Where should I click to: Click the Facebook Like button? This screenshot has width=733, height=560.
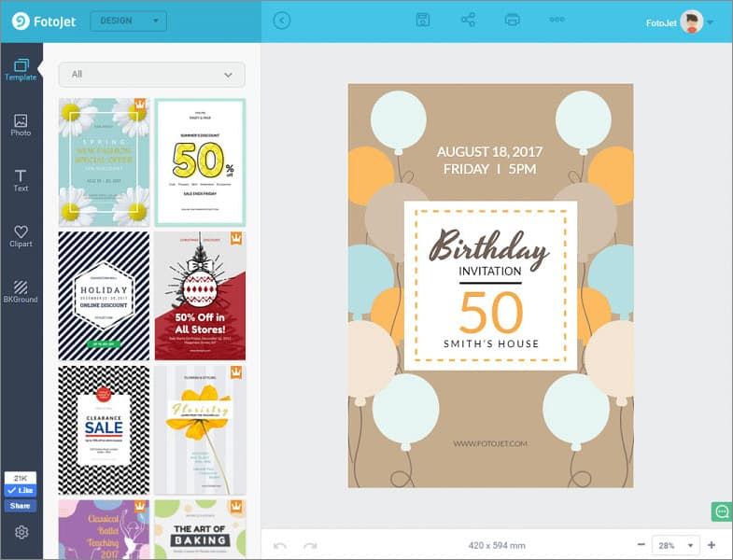click(21, 490)
